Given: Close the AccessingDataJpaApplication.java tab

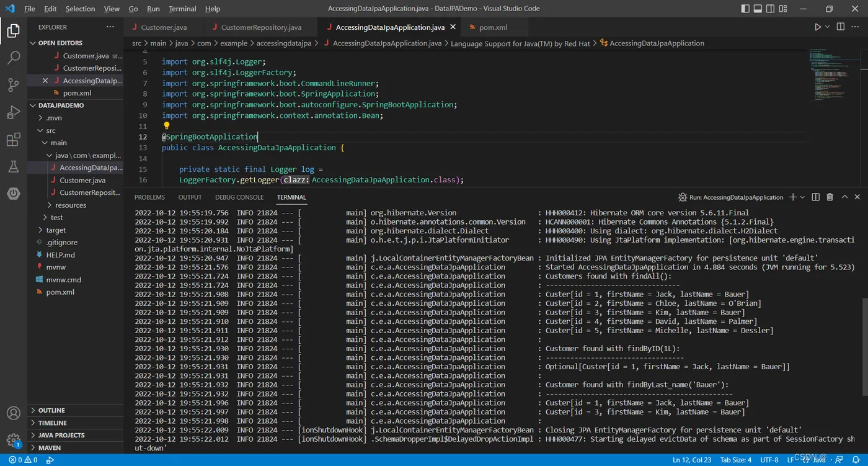Looking at the screenshot, I should [453, 27].
